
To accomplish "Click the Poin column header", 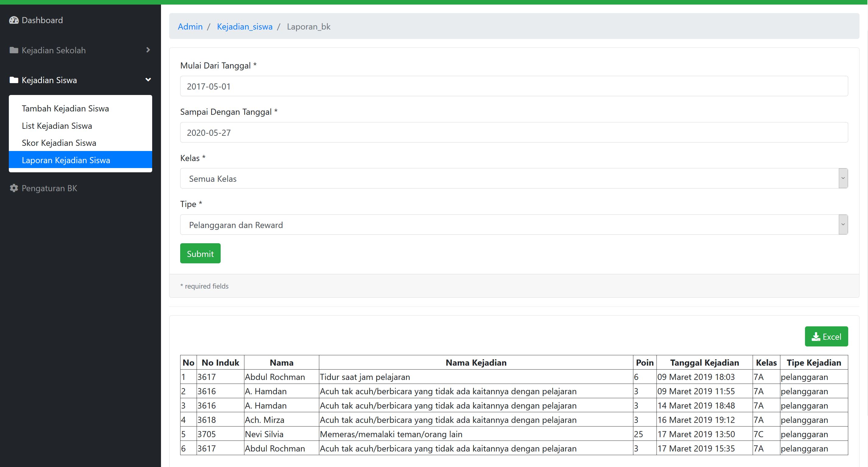I will 645,363.
